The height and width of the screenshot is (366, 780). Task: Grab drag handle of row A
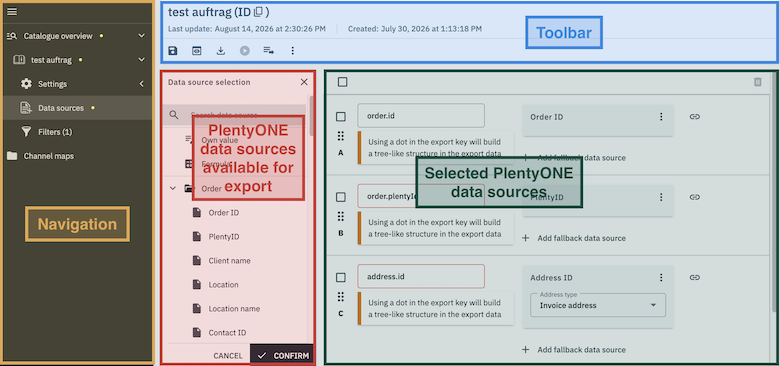[x=341, y=136]
